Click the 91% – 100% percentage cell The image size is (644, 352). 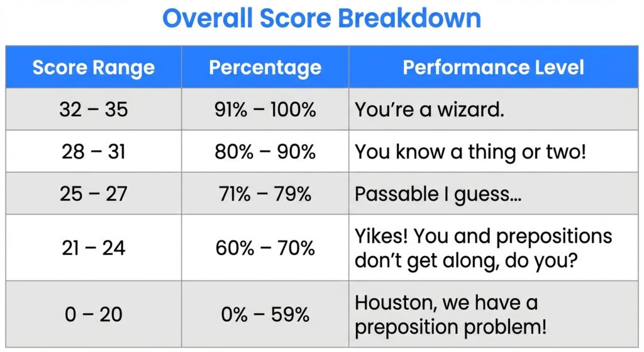click(x=265, y=110)
